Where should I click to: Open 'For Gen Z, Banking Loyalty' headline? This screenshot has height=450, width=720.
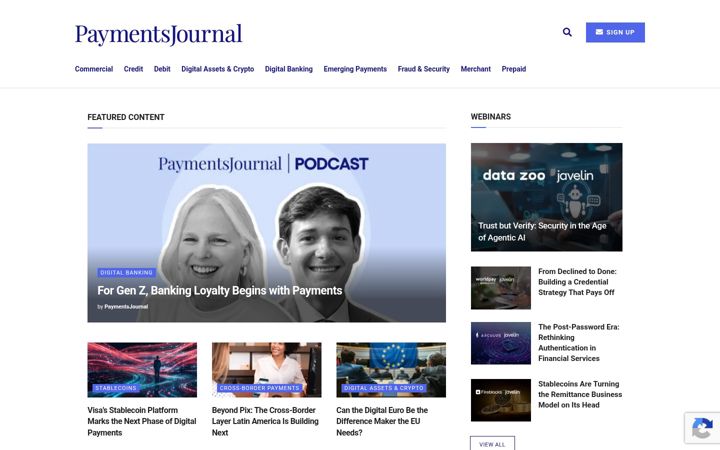(219, 291)
